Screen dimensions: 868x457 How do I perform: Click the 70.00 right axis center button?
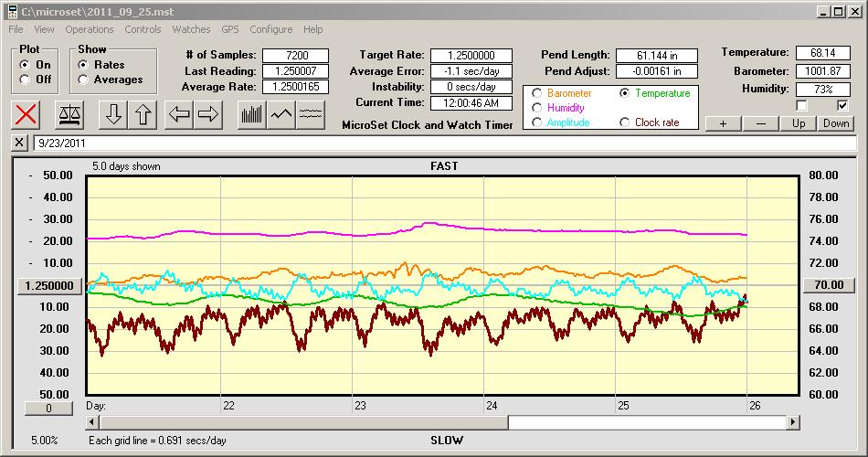[x=829, y=285]
